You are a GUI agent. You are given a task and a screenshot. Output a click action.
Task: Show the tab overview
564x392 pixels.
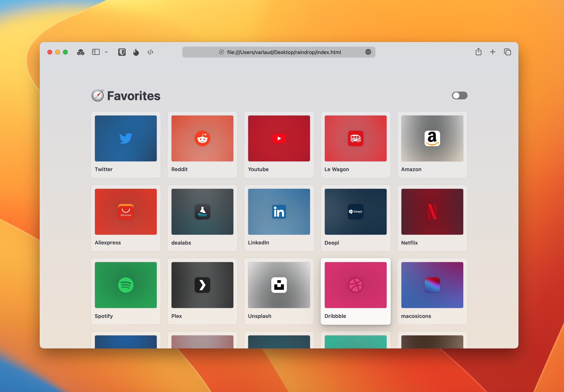pos(507,52)
